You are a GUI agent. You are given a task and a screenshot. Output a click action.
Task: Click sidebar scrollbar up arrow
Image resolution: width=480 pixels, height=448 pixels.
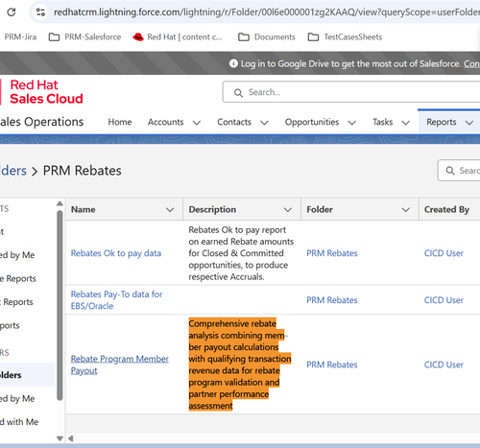click(60, 203)
